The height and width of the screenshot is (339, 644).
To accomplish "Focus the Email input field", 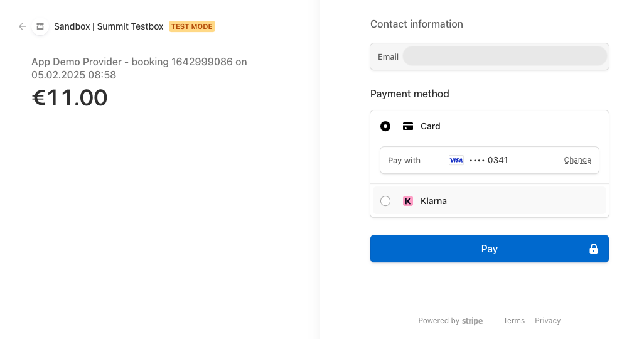I will (x=505, y=56).
